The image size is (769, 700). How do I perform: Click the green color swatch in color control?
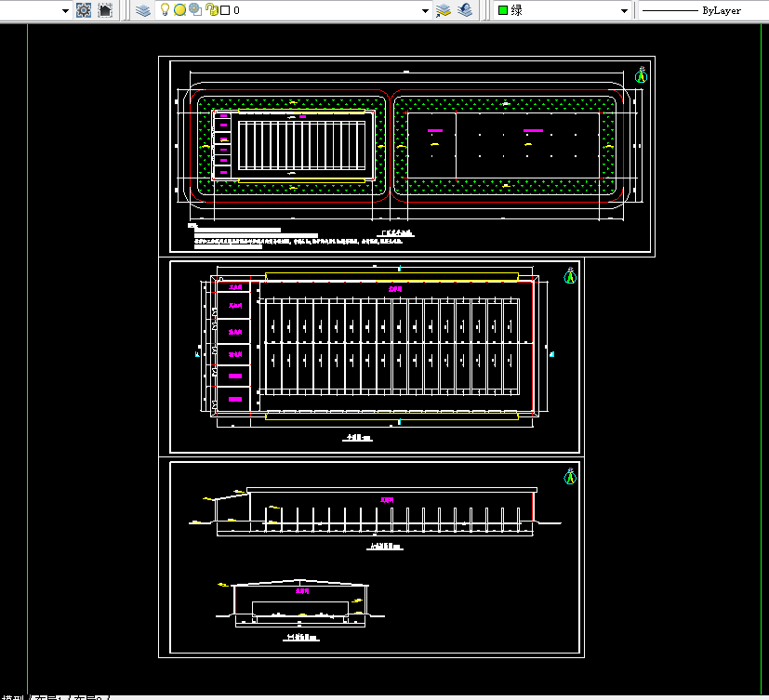pos(503,10)
